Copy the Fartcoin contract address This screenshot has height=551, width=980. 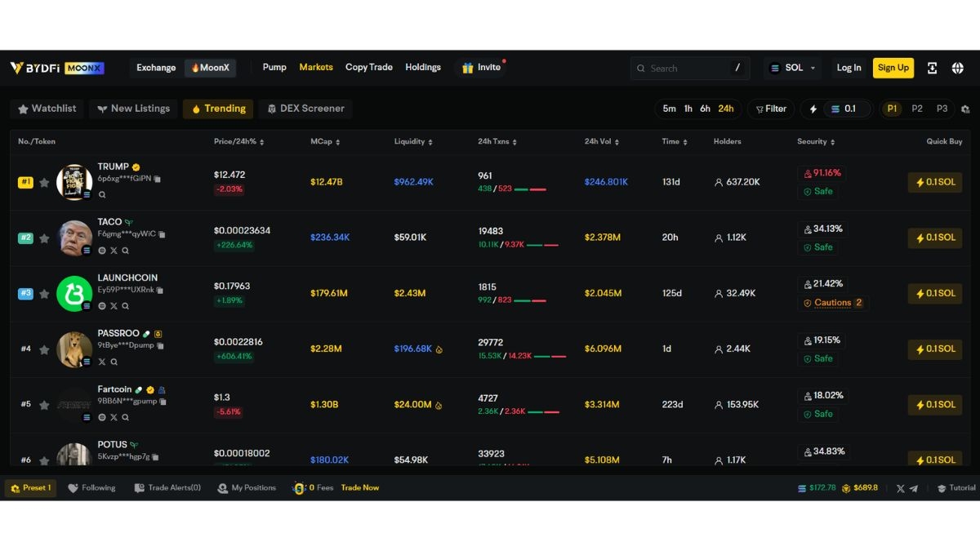[x=163, y=401]
